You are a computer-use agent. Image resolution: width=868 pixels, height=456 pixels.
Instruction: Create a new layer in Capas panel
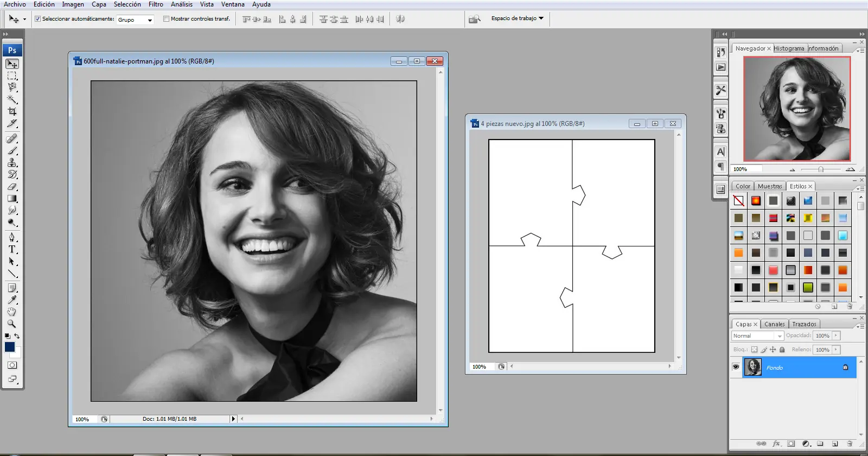[x=835, y=444]
